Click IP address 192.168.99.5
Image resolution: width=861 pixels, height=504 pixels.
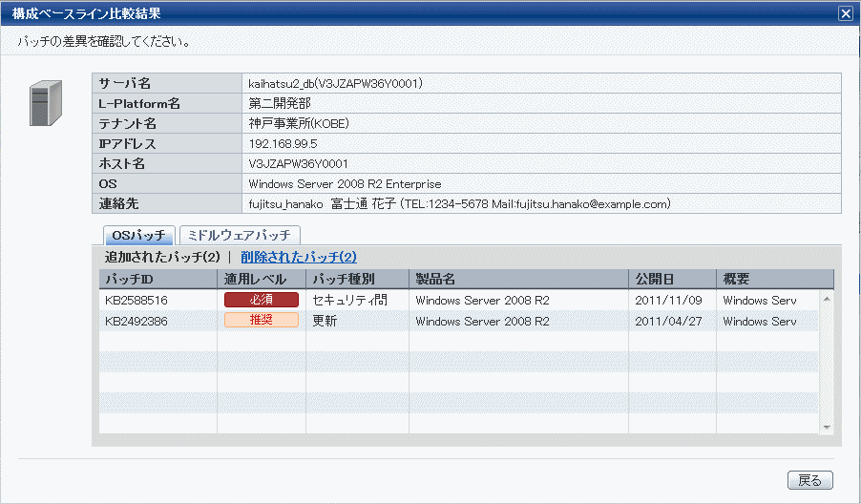[283, 144]
